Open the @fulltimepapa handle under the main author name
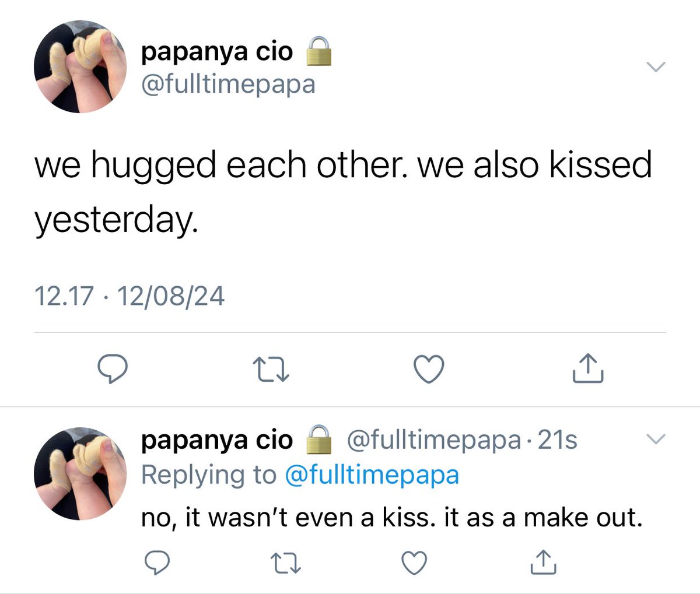Screen dimensions: 700x594 coord(228,85)
